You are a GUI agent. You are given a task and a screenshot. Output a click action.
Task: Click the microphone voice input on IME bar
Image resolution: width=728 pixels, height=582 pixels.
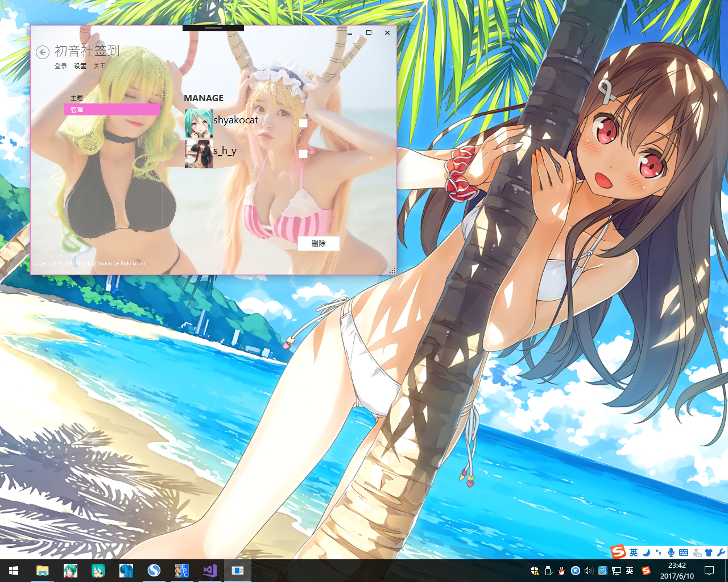671,552
